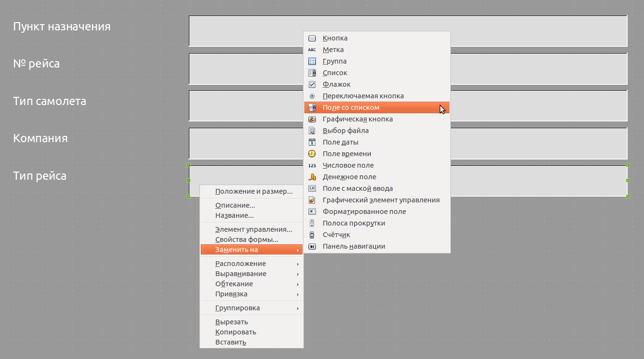644x359 pixels.
Task: Choose Форматированное поле option
Action: [x=377, y=212]
